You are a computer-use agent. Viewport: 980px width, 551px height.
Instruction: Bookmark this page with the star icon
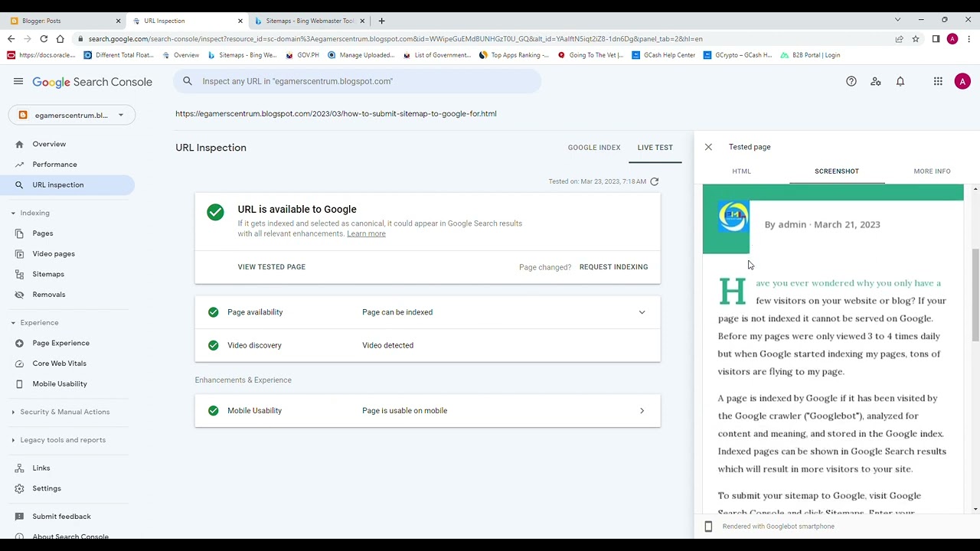[x=916, y=39]
